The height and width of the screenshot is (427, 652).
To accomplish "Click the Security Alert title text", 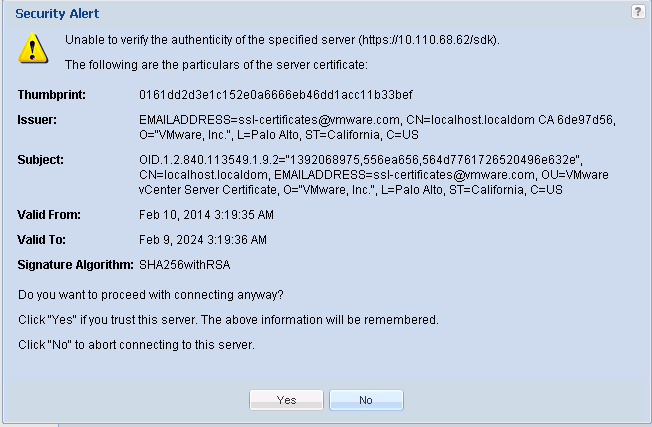I will pyautogui.click(x=57, y=14).
